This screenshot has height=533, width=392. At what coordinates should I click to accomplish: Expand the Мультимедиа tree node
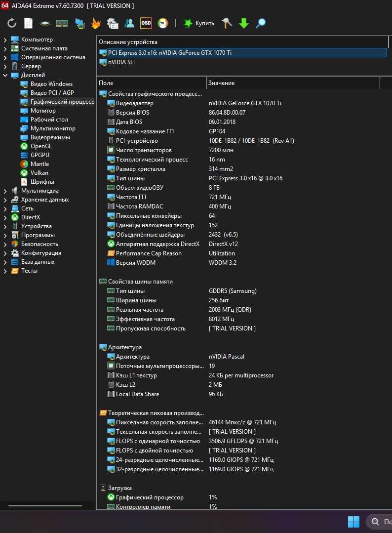(5, 191)
